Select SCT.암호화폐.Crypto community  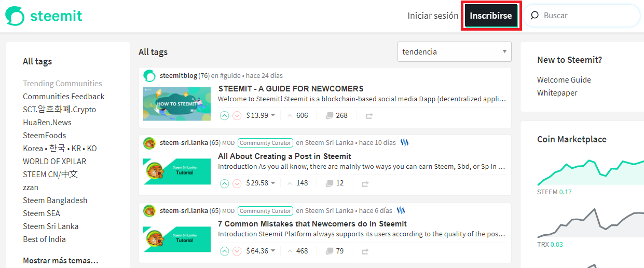[x=59, y=110]
